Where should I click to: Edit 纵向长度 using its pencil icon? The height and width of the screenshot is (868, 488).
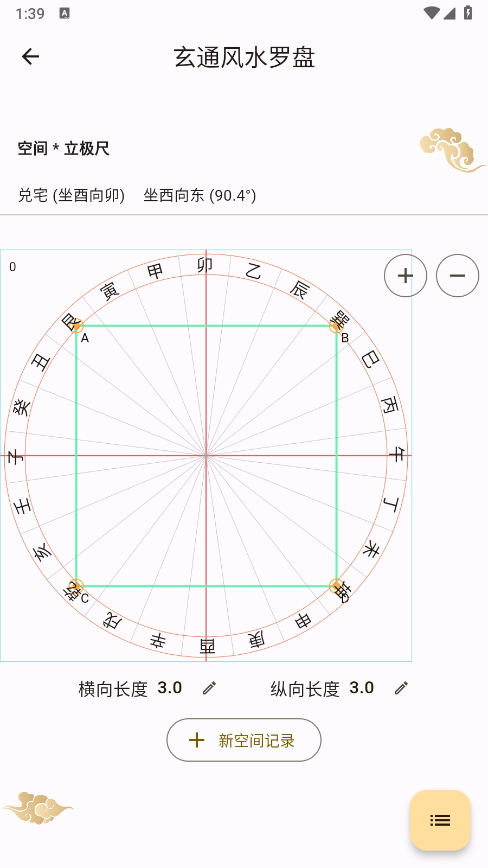coord(401,687)
